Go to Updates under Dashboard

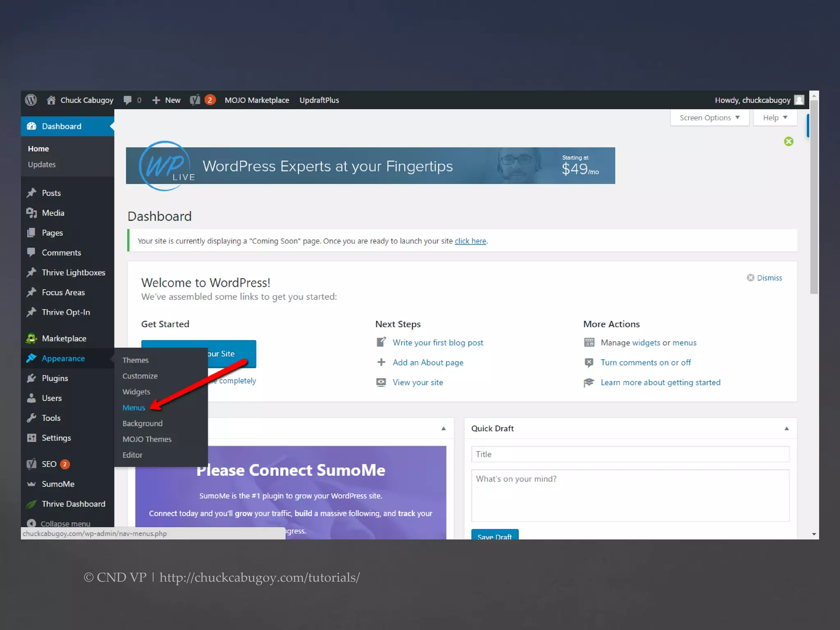[42, 164]
